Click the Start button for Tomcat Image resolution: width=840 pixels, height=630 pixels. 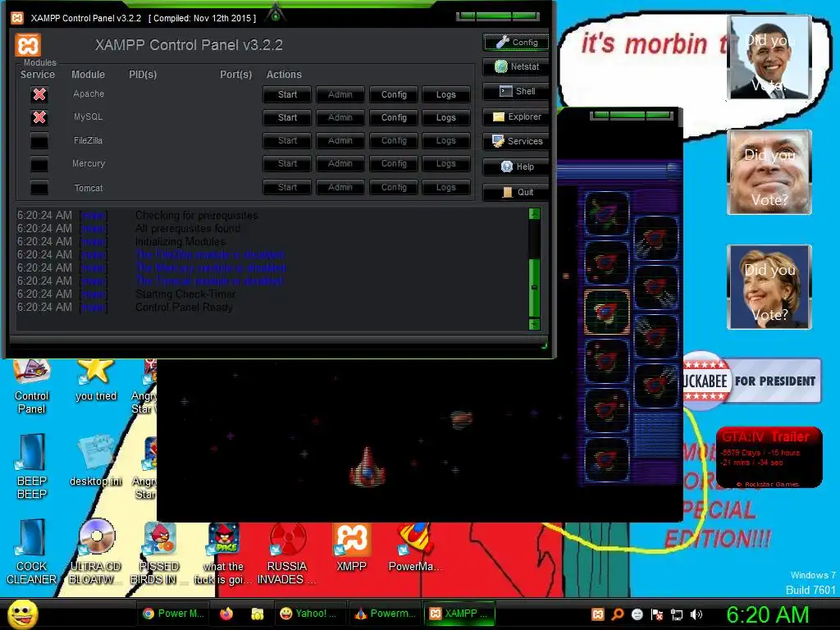(x=287, y=187)
